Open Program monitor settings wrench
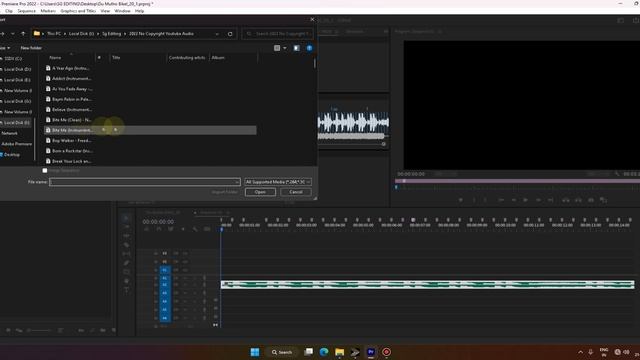 (617, 174)
